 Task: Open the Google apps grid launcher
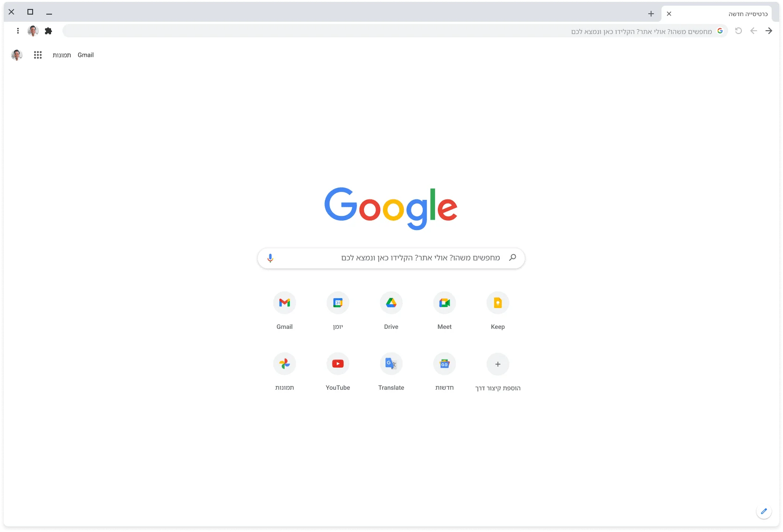click(x=38, y=55)
